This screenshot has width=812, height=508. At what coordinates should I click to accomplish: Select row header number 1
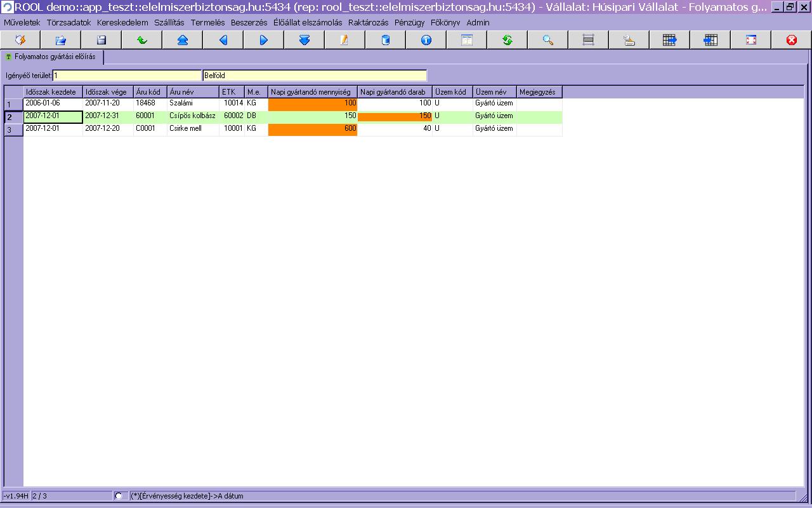(x=13, y=104)
